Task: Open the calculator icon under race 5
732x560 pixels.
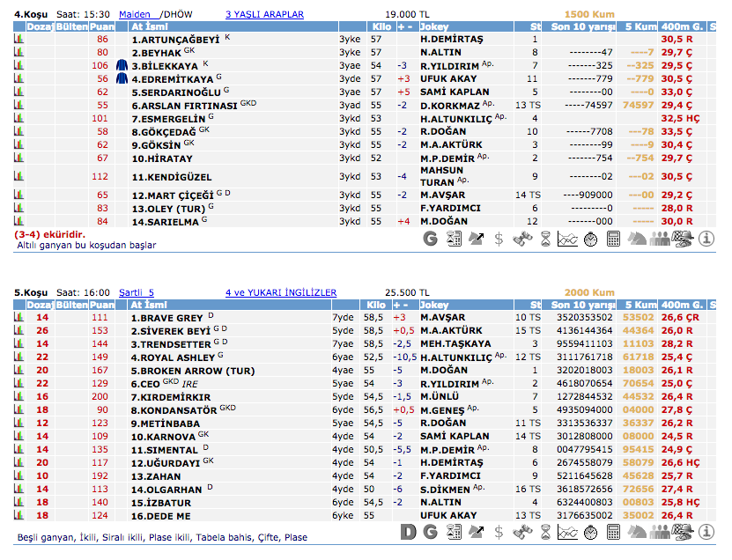Action: (x=614, y=531)
